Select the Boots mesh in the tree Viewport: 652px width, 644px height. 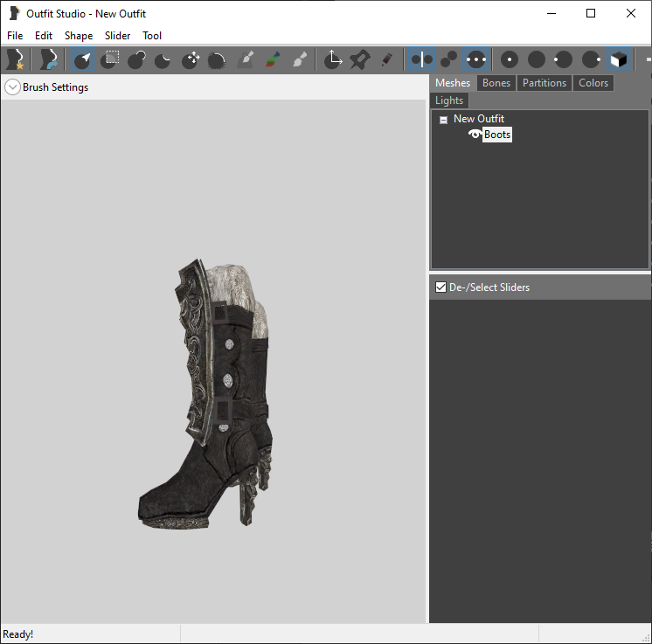(x=497, y=135)
